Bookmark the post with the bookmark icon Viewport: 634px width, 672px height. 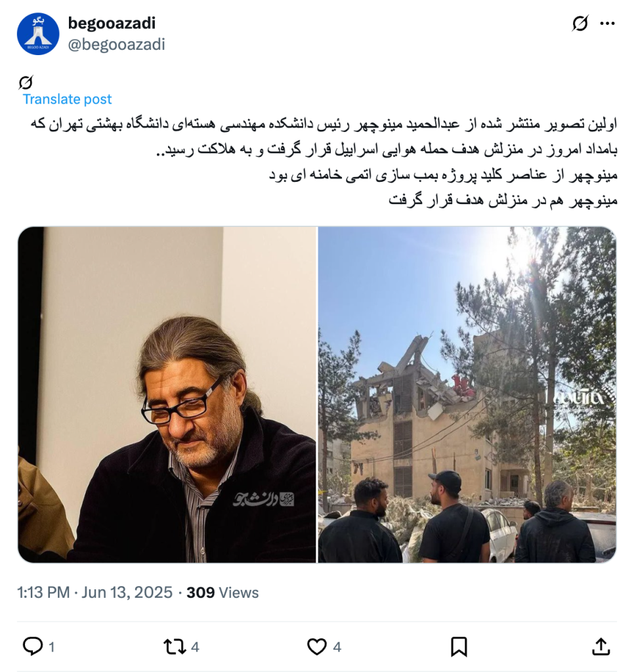pos(459,646)
